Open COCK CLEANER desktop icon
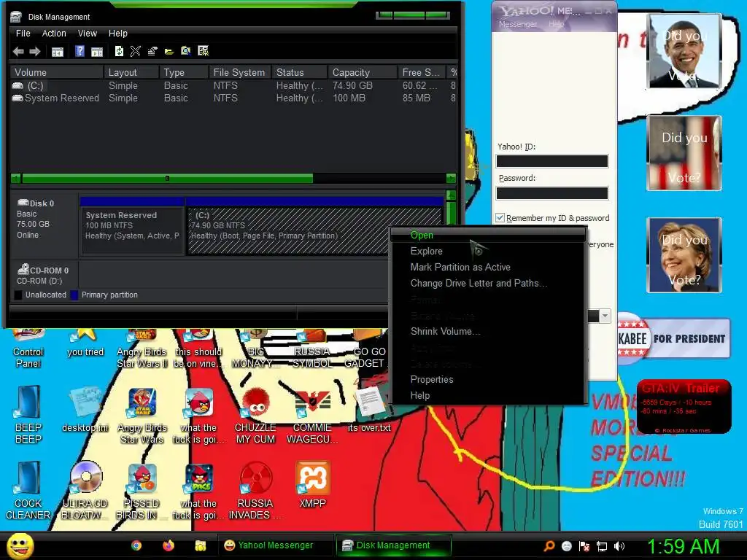 click(x=28, y=491)
